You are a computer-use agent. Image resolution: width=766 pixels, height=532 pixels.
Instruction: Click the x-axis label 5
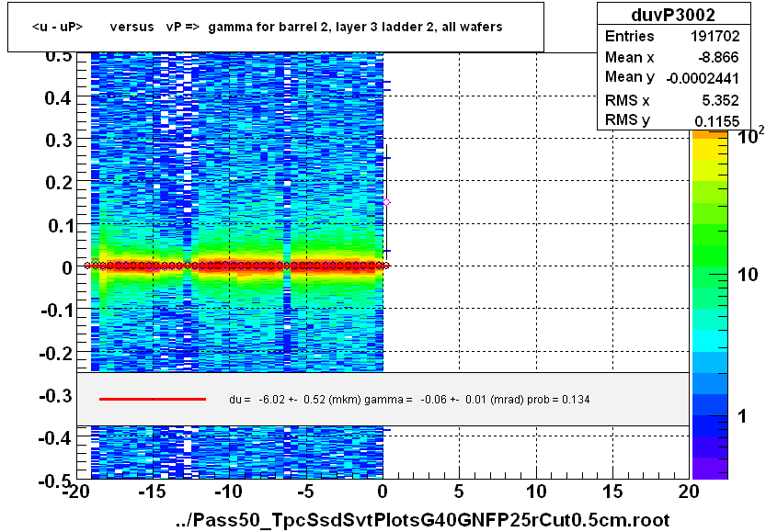pyautogui.click(x=458, y=492)
